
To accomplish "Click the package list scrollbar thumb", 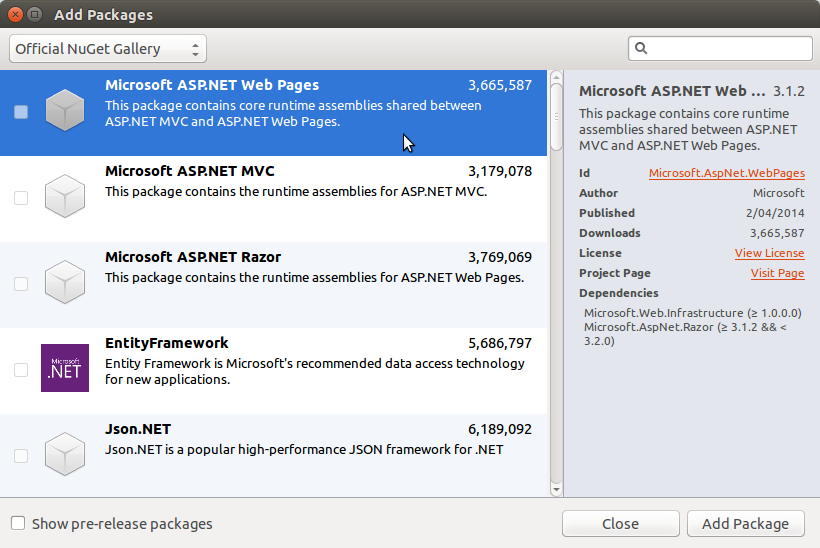I will click(556, 117).
